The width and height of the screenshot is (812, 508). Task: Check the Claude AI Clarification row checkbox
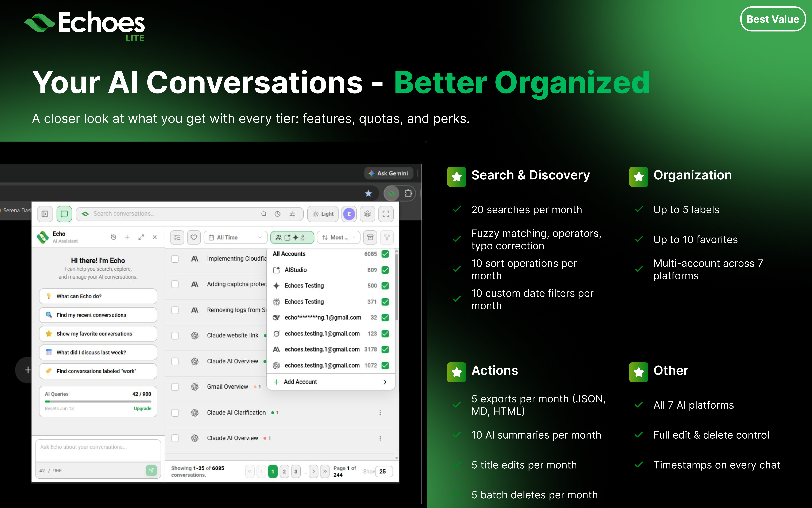click(x=175, y=413)
